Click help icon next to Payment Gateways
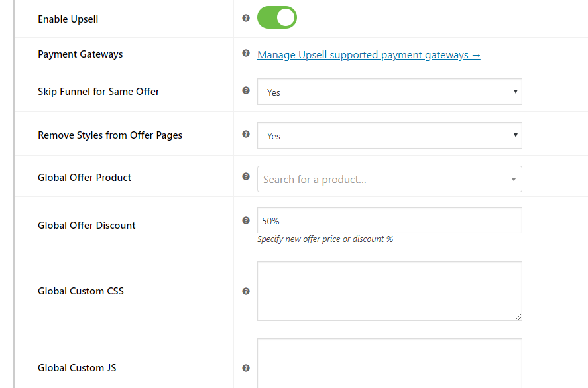 click(x=246, y=53)
